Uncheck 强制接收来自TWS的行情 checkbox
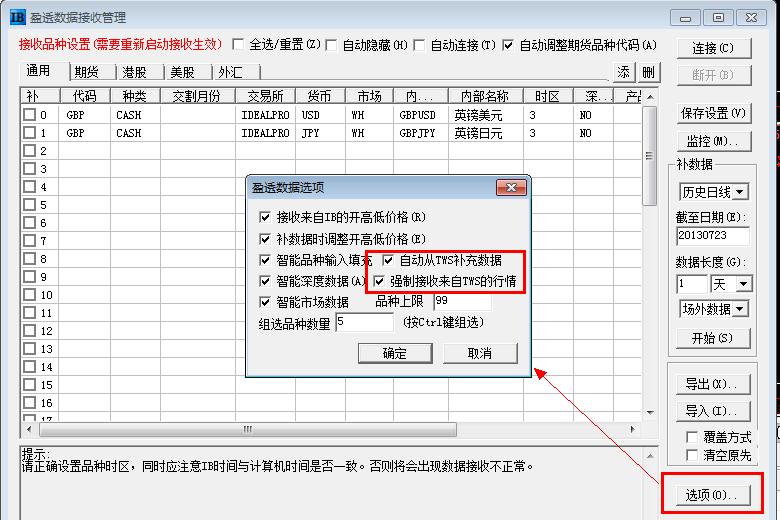Viewport: 780px width, 520px height. point(379,281)
